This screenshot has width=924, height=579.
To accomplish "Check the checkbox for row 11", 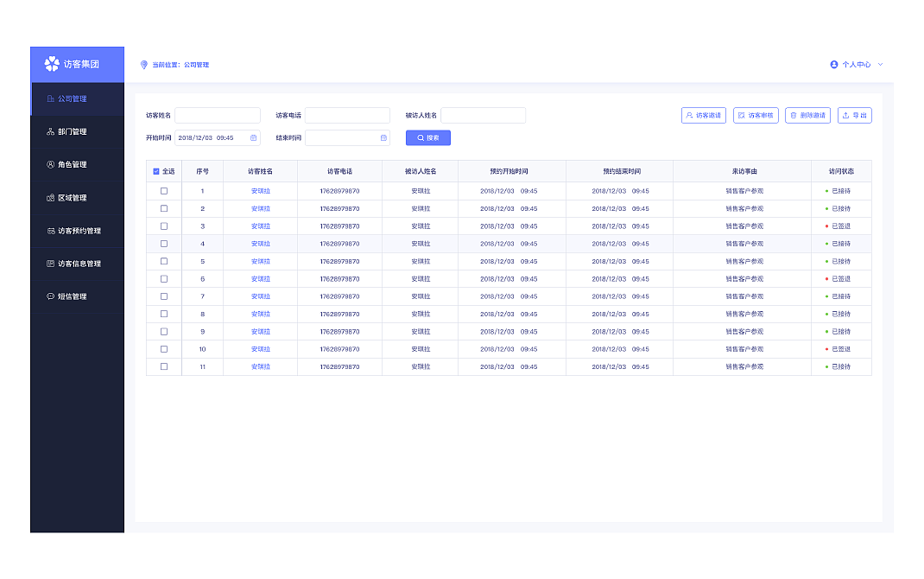I will pyautogui.click(x=164, y=366).
